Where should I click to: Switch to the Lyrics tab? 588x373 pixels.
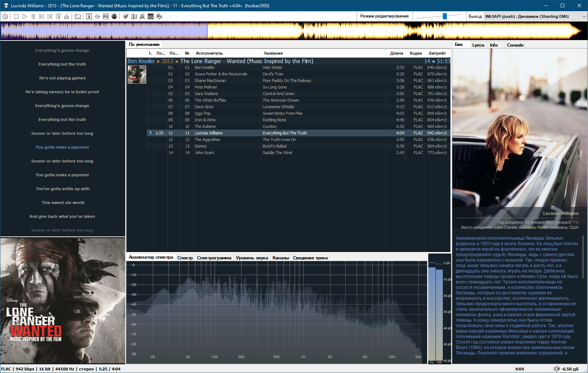478,44
